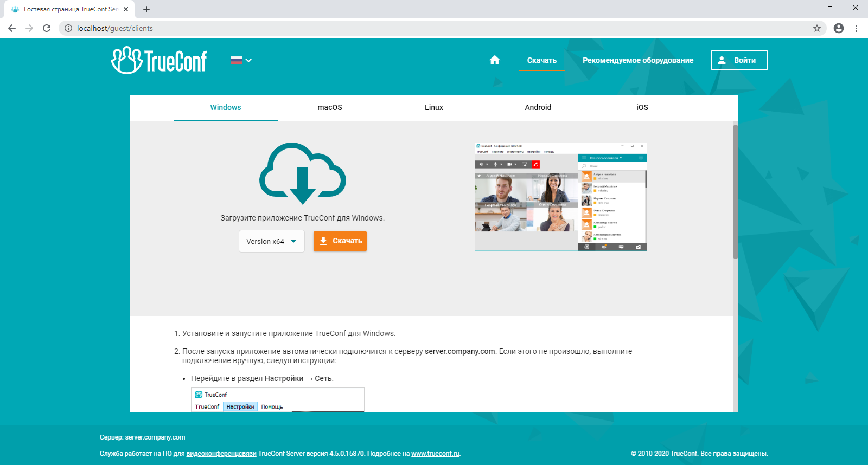Bookmark this page with the star icon
The image size is (868, 465).
click(817, 28)
